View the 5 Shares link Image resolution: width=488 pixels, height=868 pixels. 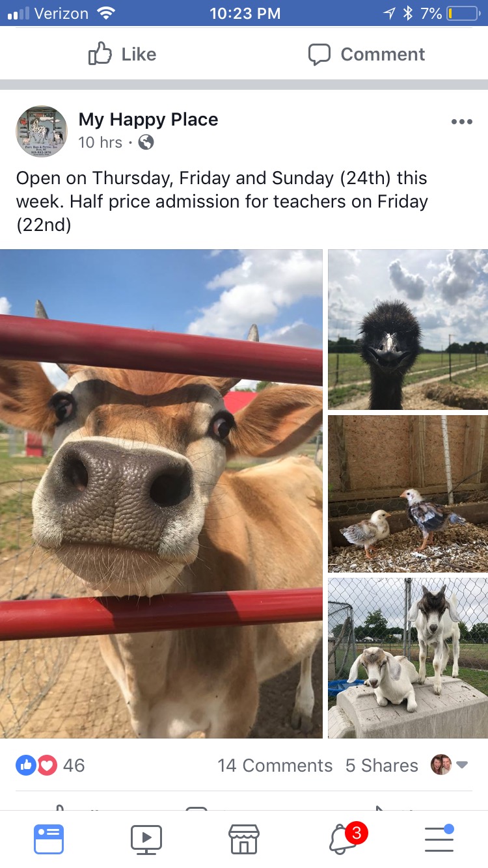click(x=382, y=765)
